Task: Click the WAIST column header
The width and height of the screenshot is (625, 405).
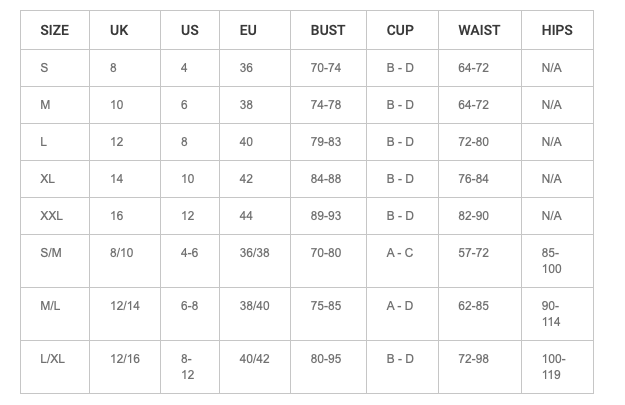Action: (x=479, y=30)
